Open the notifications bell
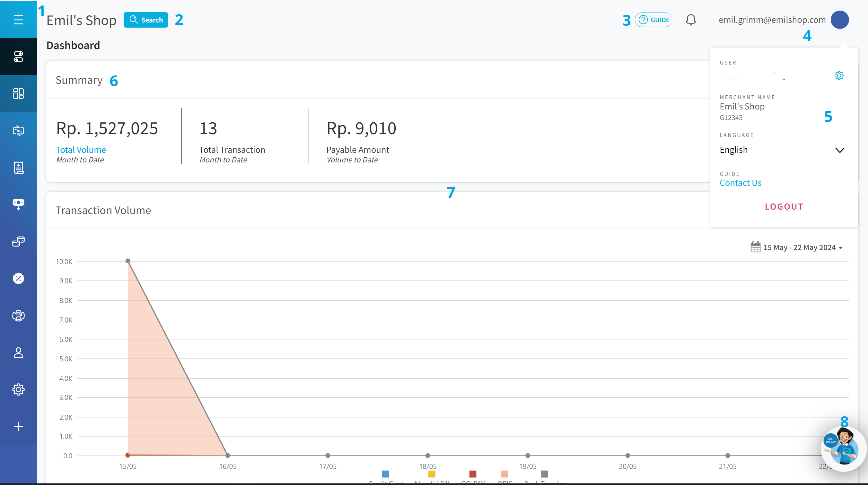 click(690, 20)
